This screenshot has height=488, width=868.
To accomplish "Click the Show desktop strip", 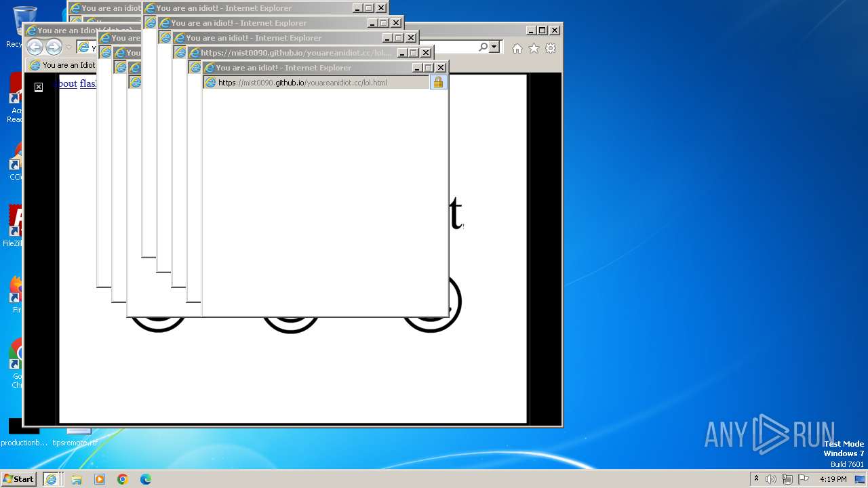I will [861, 479].
